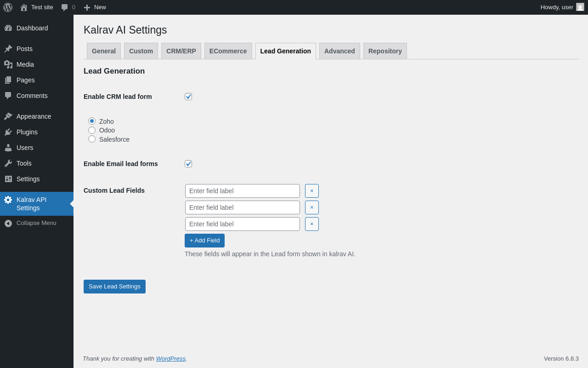Viewport: 588px width, 368px height.
Task: Click the WordPress logo icon
Action: tap(8, 7)
